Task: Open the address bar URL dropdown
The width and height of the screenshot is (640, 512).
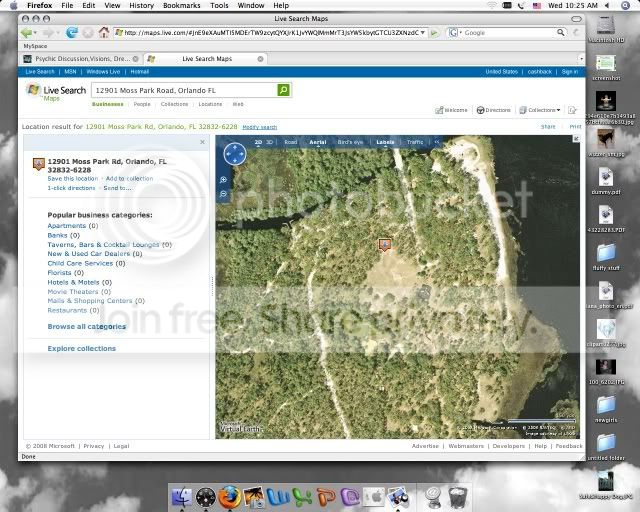Action: (x=423, y=33)
